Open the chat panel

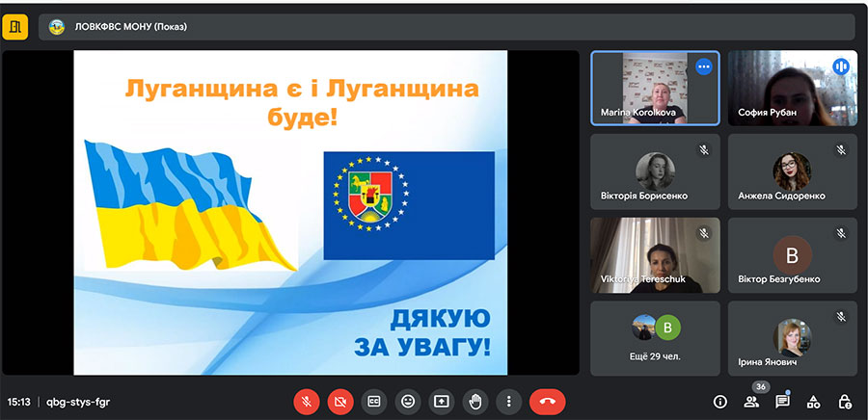782,402
